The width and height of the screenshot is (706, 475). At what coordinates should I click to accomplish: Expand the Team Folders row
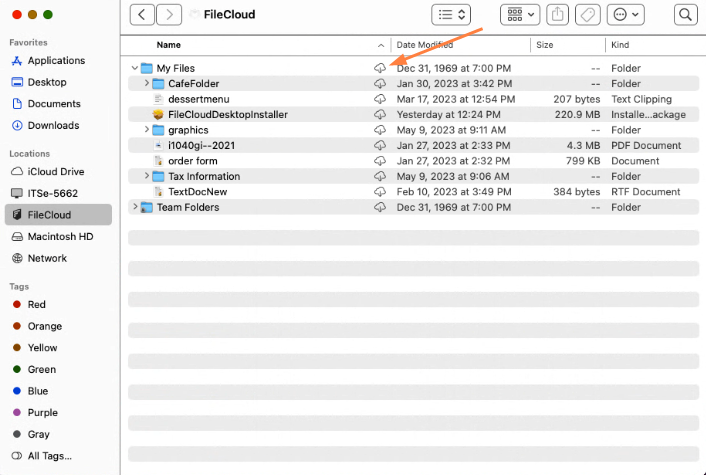[x=135, y=207]
